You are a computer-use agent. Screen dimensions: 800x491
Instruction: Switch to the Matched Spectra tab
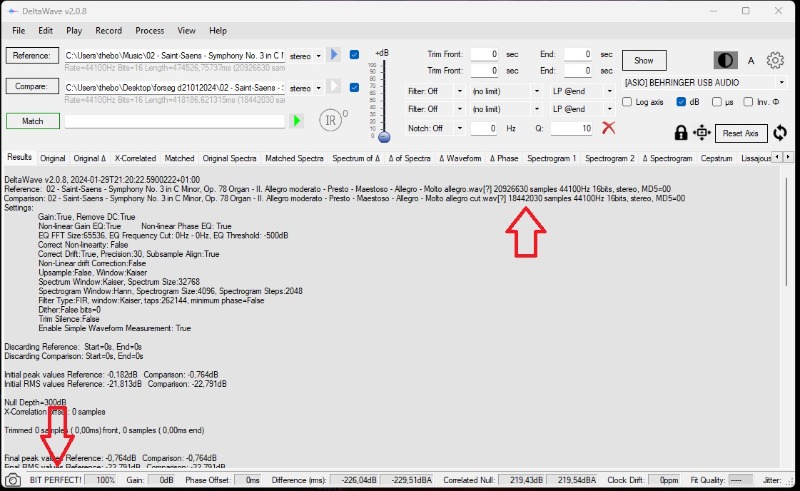coord(294,158)
